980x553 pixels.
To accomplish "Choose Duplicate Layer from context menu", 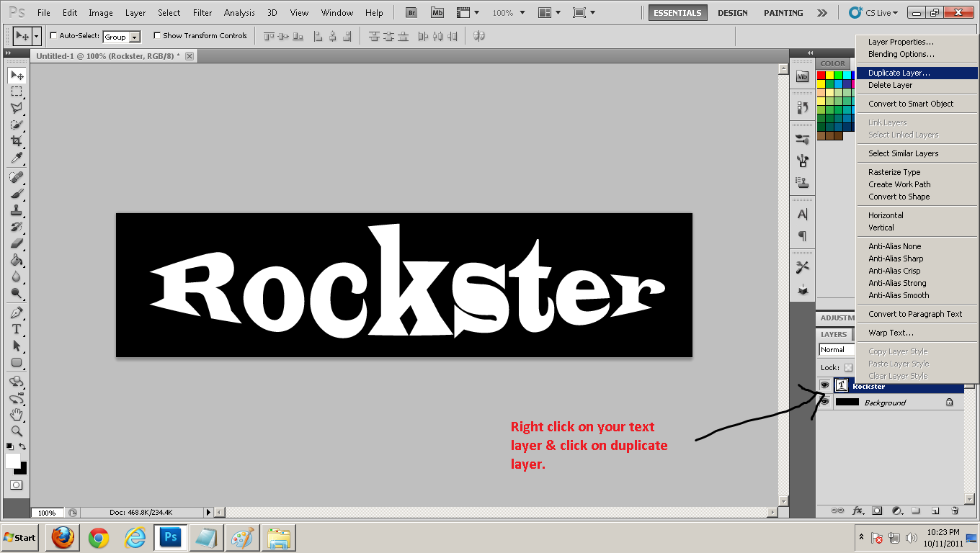I will [x=899, y=73].
